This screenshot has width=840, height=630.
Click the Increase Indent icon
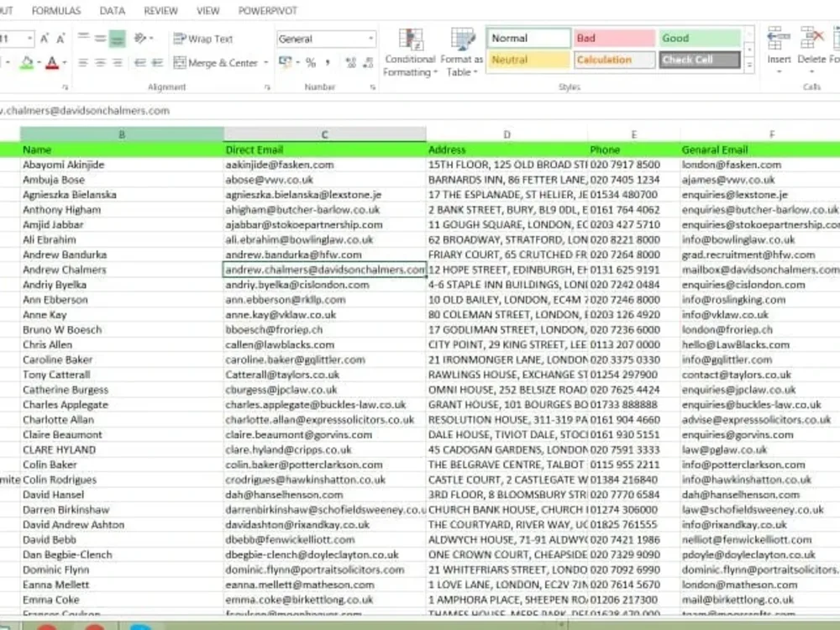[158, 63]
